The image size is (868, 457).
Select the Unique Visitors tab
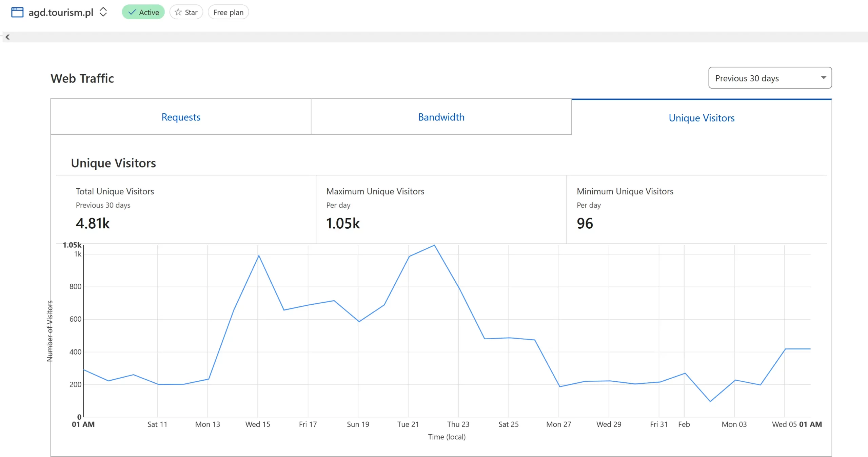tap(701, 118)
